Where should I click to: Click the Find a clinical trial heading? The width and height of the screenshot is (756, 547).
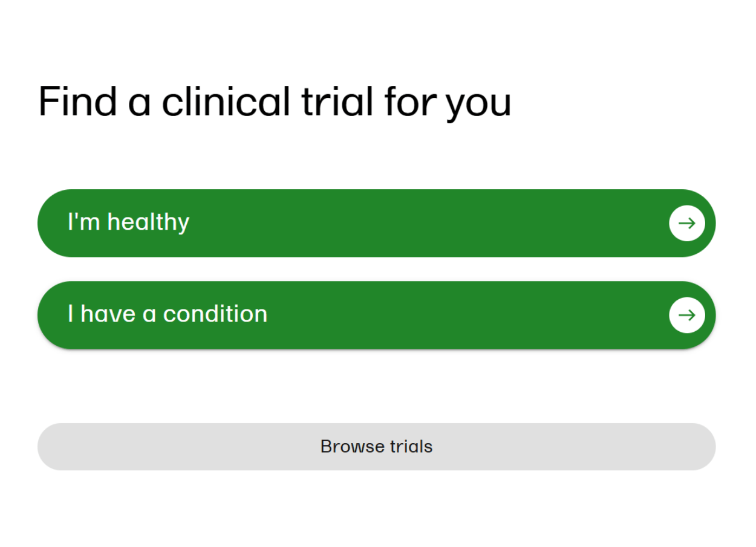(x=275, y=102)
